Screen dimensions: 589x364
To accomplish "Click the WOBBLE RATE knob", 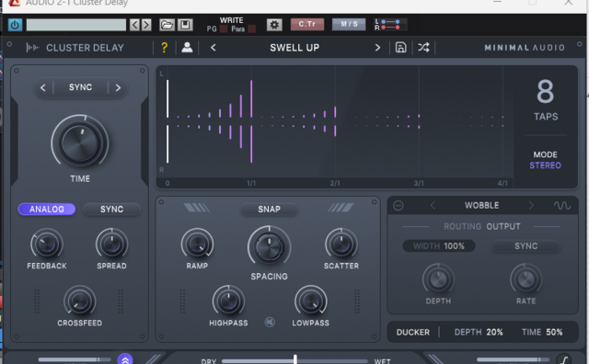I will tap(525, 279).
